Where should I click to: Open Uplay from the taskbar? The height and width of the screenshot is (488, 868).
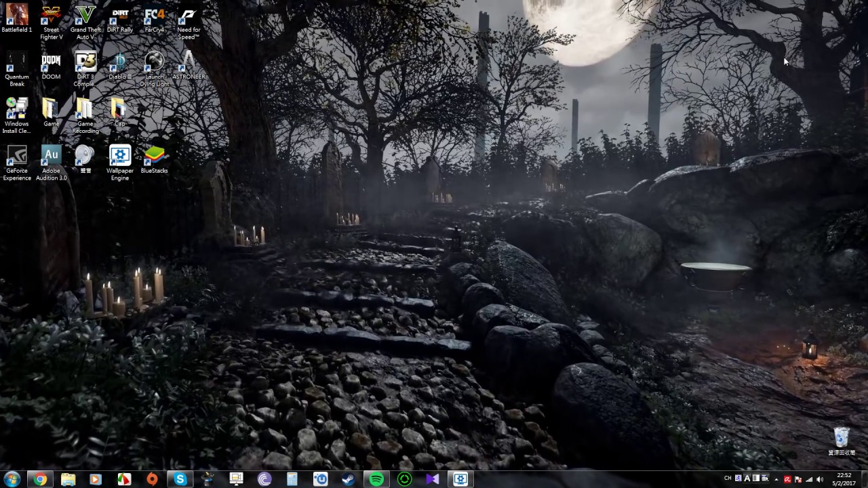pyautogui.click(x=320, y=479)
